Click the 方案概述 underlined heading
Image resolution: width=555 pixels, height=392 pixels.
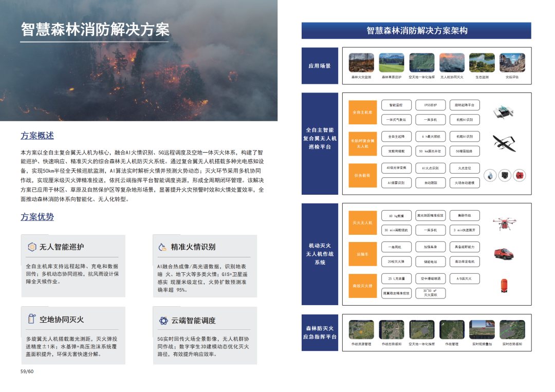[37, 136]
